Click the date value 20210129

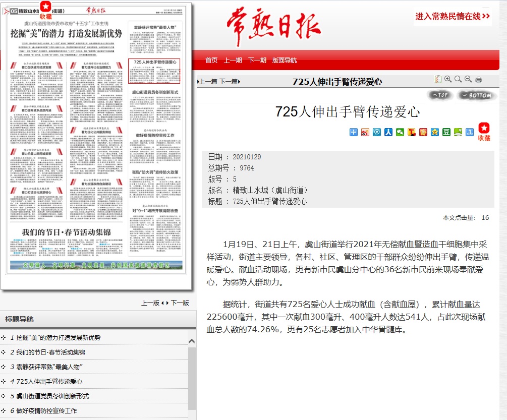247,157
